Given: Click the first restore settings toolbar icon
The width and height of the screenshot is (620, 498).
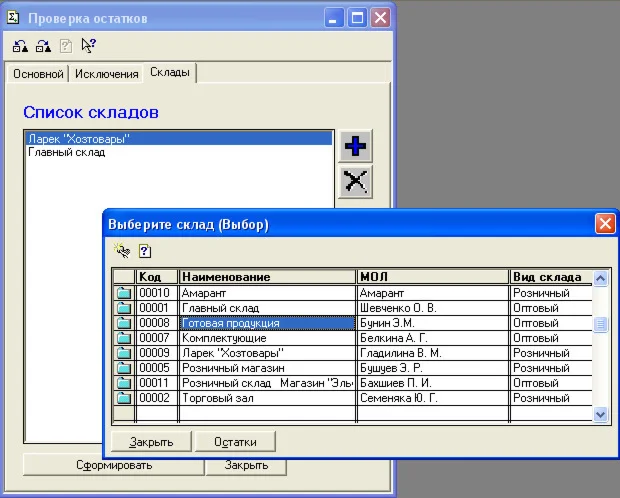Looking at the screenshot, I should (19, 46).
